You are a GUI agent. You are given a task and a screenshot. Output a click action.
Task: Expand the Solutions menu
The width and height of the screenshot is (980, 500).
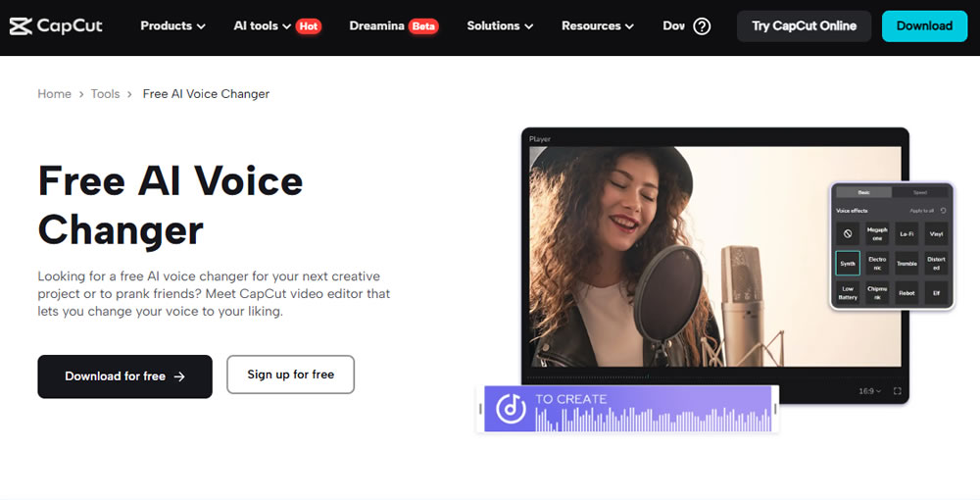[x=500, y=26]
